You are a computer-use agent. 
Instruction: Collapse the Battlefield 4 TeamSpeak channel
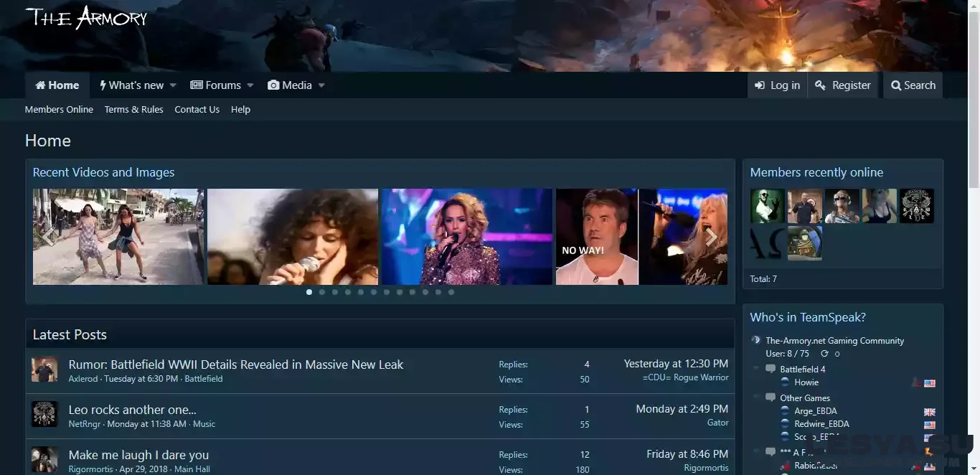(756, 370)
